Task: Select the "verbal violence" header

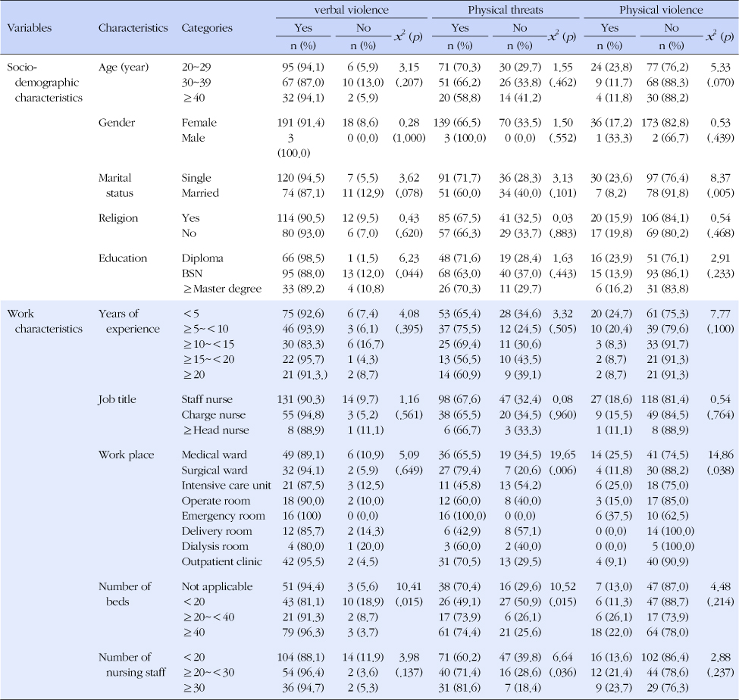Action: (x=351, y=10)
